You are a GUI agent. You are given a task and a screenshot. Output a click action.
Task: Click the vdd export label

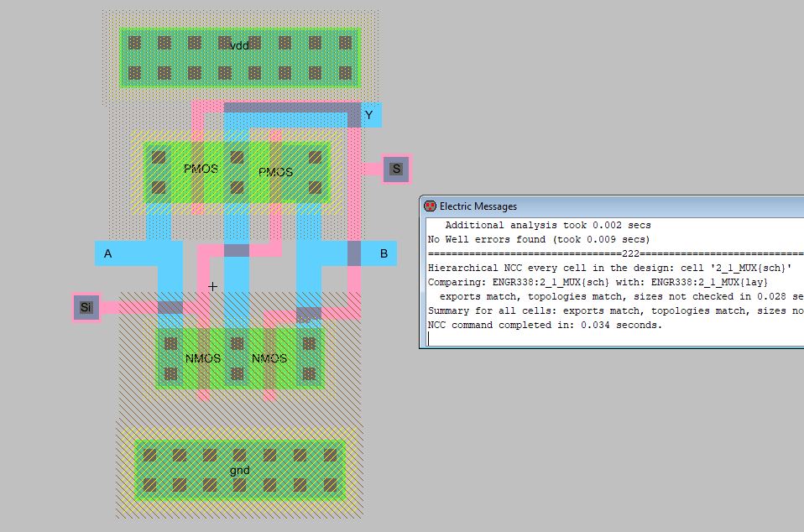(239, 45)
